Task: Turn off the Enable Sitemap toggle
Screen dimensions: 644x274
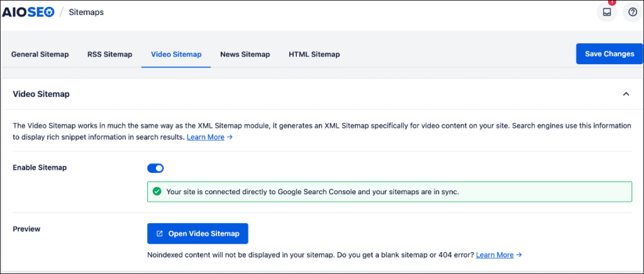Action: (x=156, y=168)
